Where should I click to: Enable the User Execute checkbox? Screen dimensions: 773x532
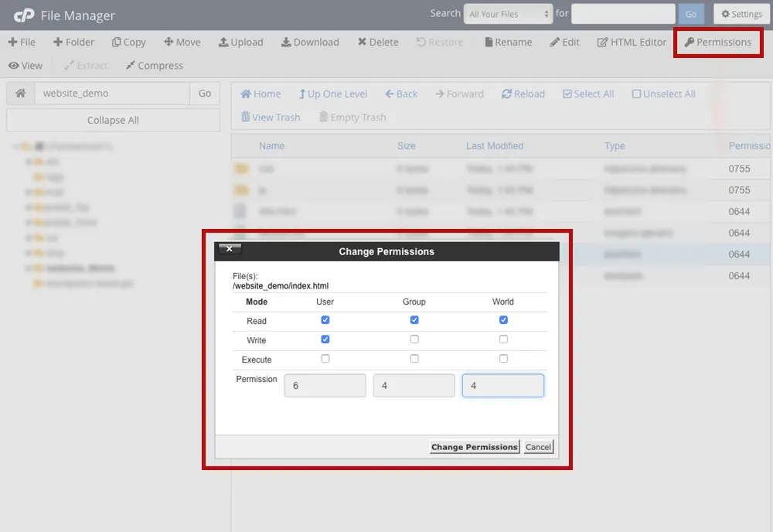[x=325, y=359]
